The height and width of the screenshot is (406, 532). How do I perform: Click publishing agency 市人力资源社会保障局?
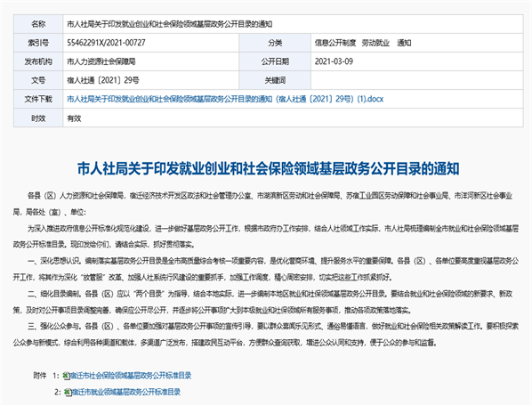pos(101,61)
